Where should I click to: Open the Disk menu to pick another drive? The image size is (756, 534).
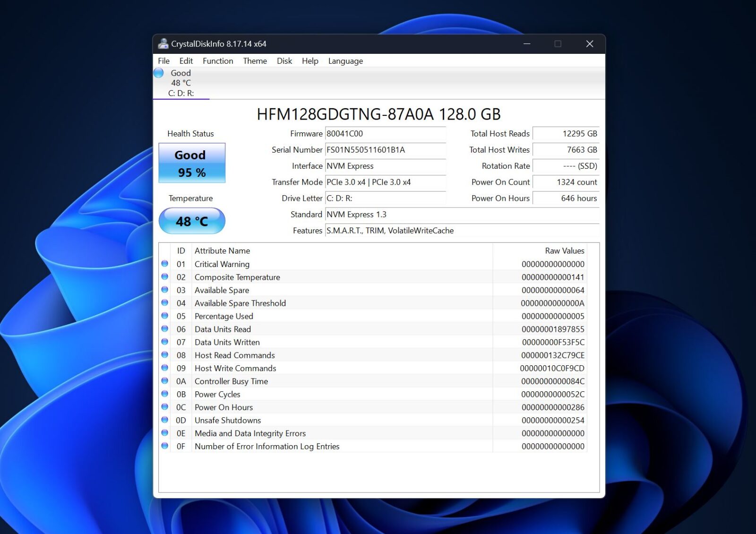tap(284, 61)
